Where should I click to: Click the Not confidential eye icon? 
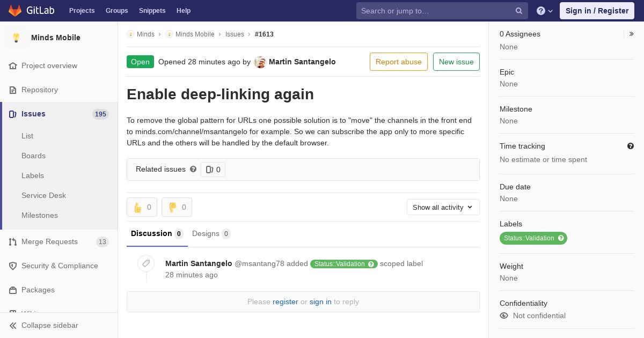click(504, 315)
